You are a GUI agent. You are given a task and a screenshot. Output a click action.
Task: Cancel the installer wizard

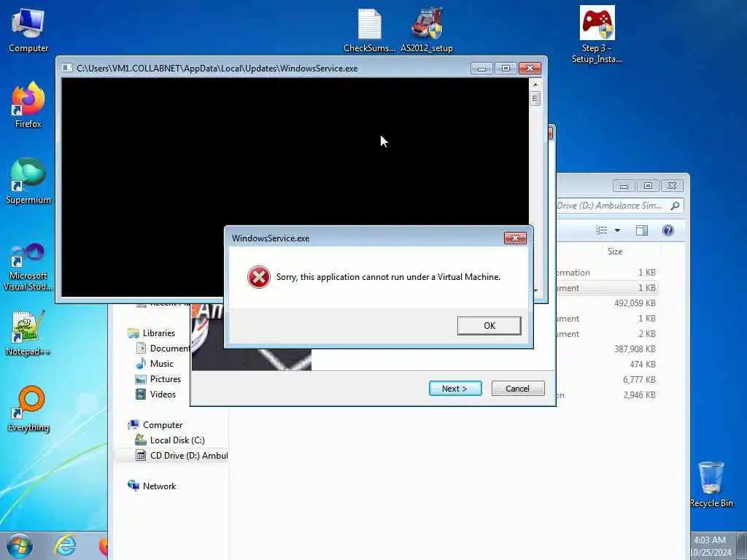point(518,389)
